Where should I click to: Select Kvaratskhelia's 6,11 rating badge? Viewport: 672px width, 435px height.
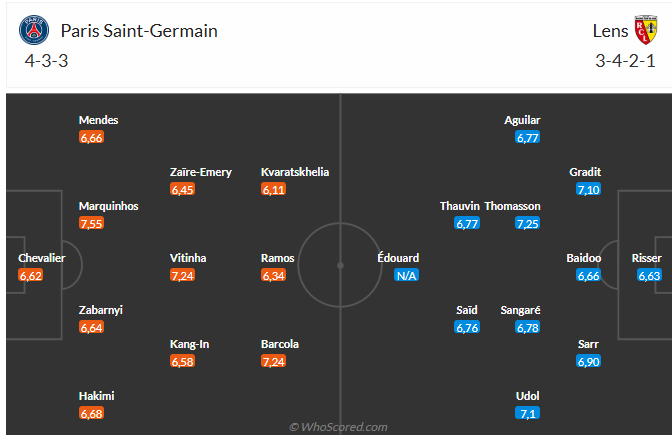pos(274,189)
